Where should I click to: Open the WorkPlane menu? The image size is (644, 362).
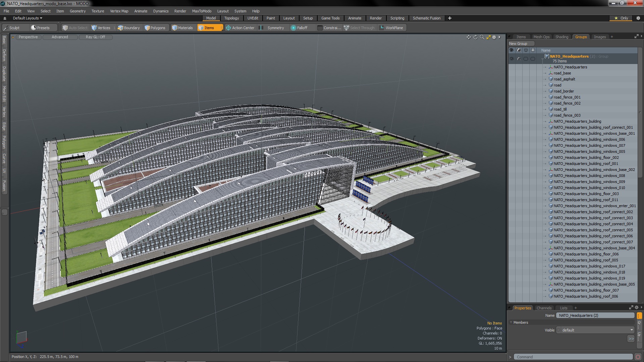(391, 28)
